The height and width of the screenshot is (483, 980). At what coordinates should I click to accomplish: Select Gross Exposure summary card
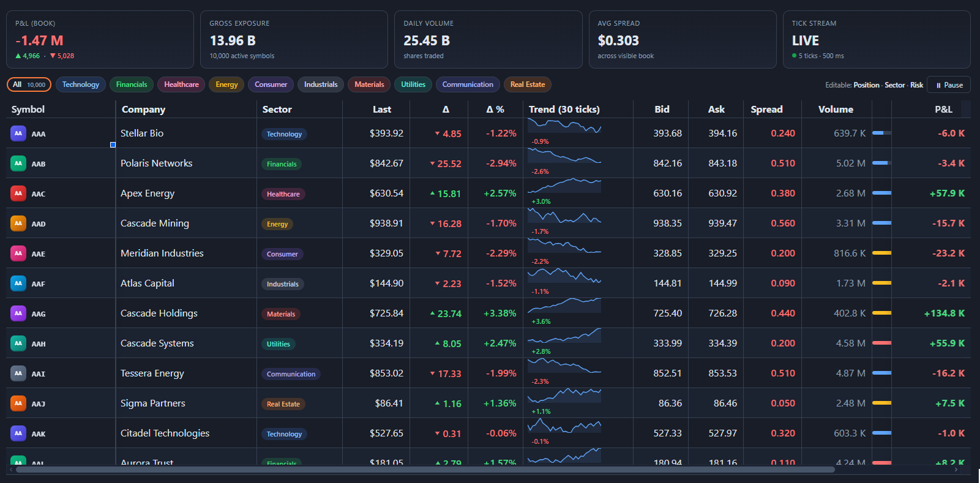pyautogui.click(x=294, y=39)
